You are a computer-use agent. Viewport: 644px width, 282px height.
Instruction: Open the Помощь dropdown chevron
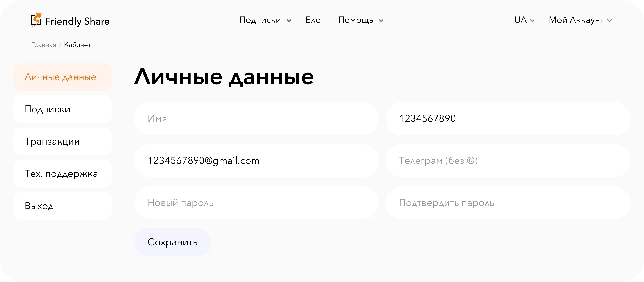pos(381,20)
